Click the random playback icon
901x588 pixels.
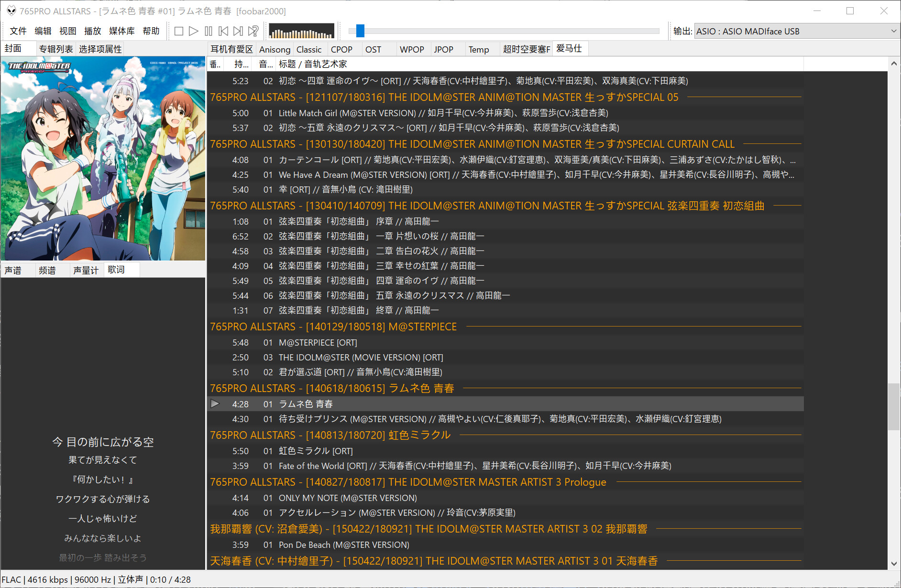pos(253,31)
